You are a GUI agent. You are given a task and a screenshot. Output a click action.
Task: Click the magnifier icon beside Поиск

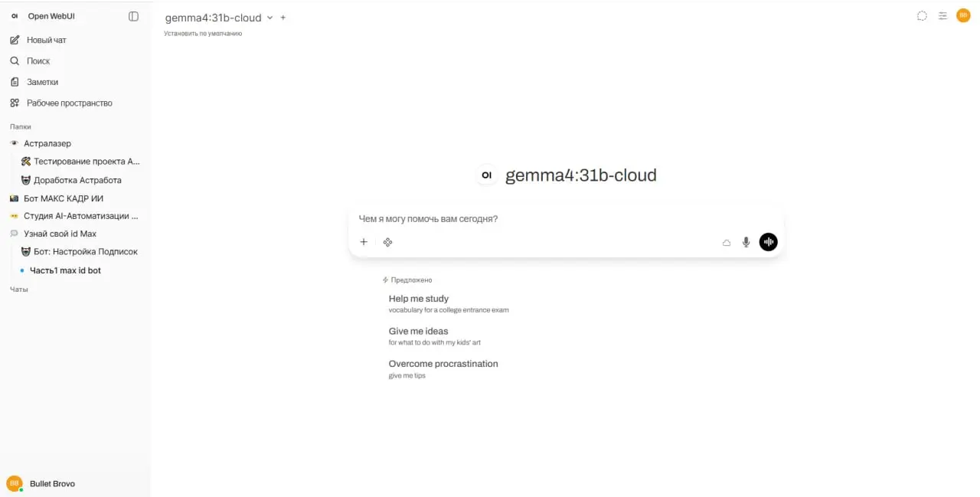pyautogui.click(x=15, y=60)
